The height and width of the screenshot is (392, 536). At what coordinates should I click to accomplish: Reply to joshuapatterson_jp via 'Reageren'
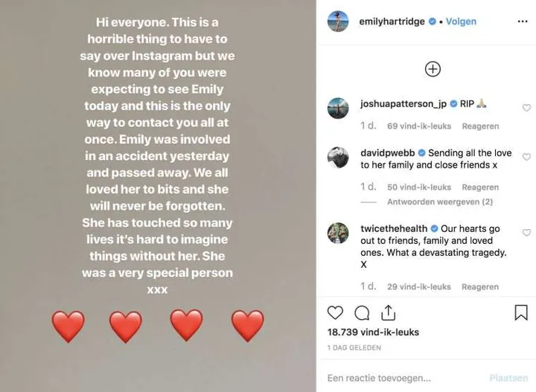[x=480, y=126]
